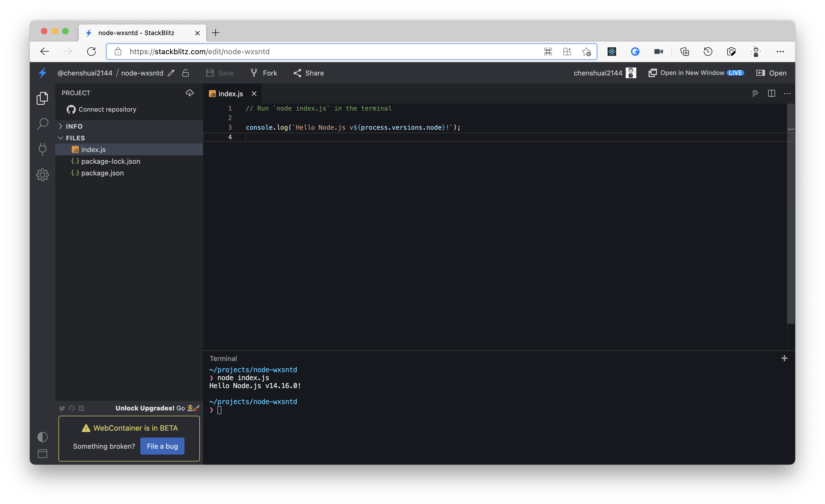Close the node-wxsntd StackBlitz browser tab
This screenshot has height=504, width=825.
point(197,33)
